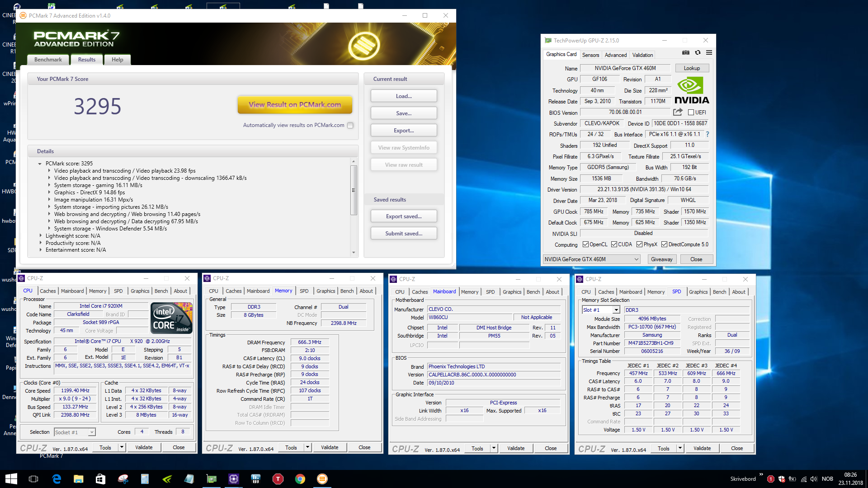Toggle the UEFI checkbox in GPU-Z
This screenshot has height=488, width=868.
pyautogui.click(x=691, y=112)
